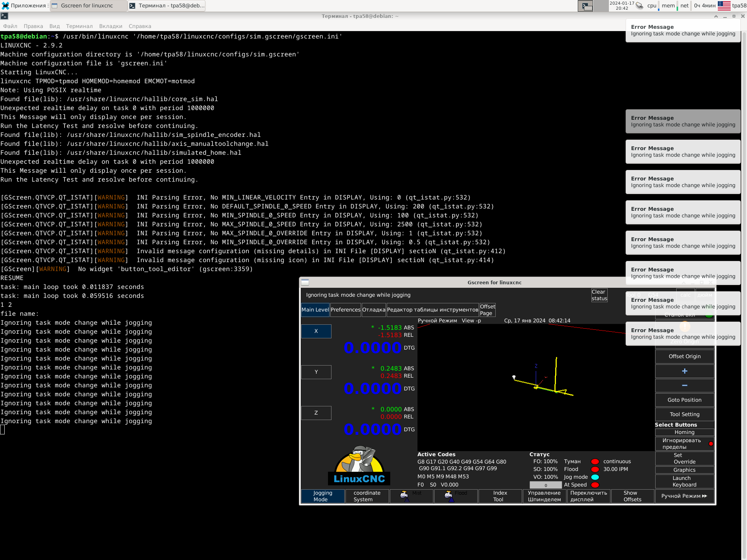Open the Справка menu in terminal
This screenshot has height=560, width=747.
[140, 26]
